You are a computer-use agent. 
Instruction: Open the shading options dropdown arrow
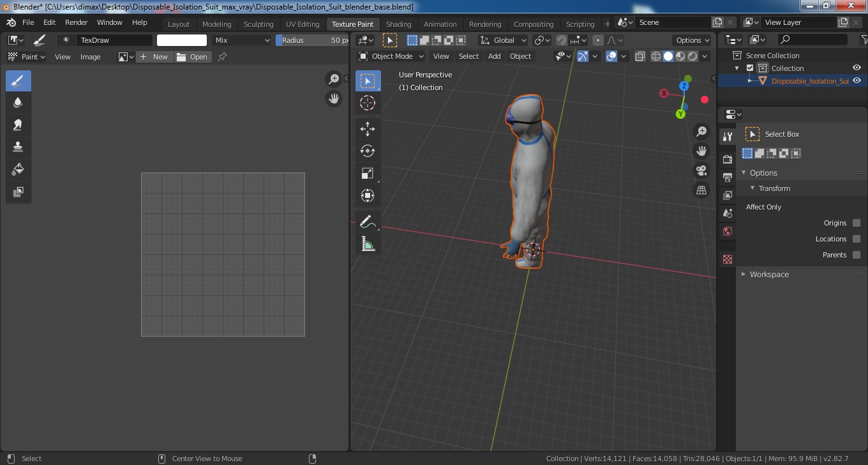[x=705, y=56]
